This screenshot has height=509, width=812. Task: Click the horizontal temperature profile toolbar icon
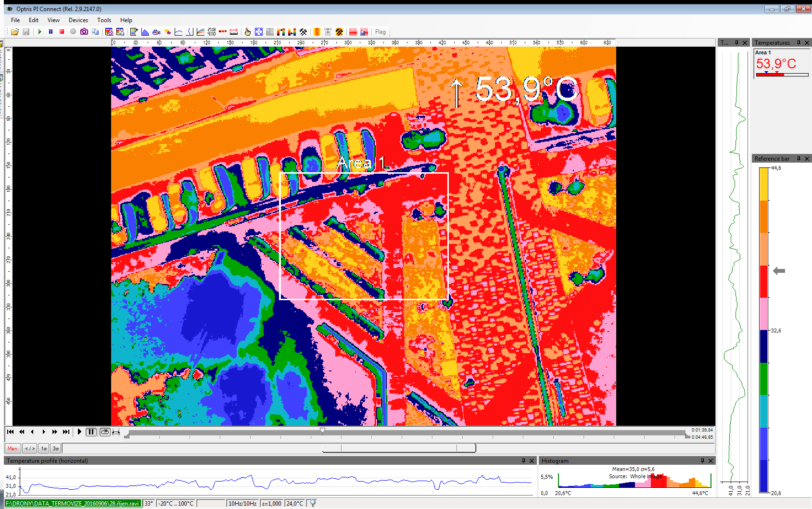178,32
